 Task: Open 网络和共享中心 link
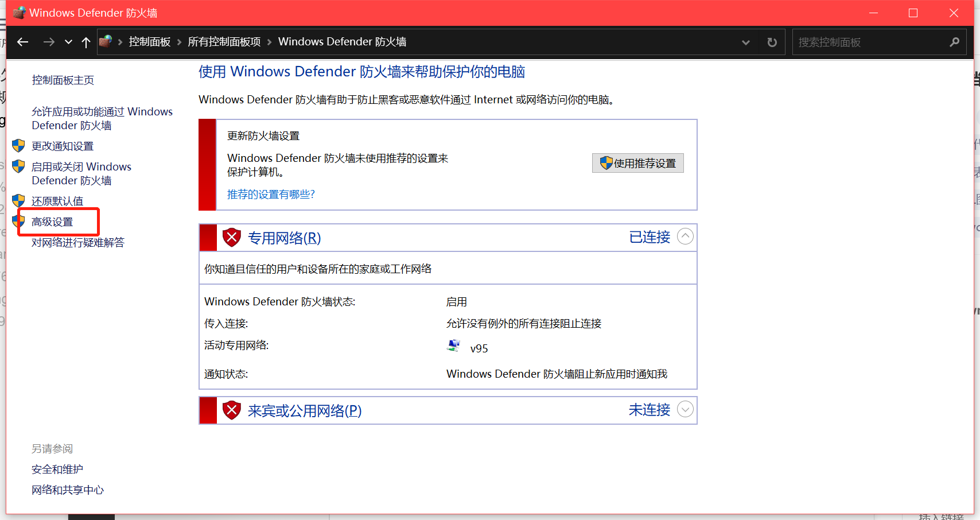pyautogui.click(x=68, y=490)
